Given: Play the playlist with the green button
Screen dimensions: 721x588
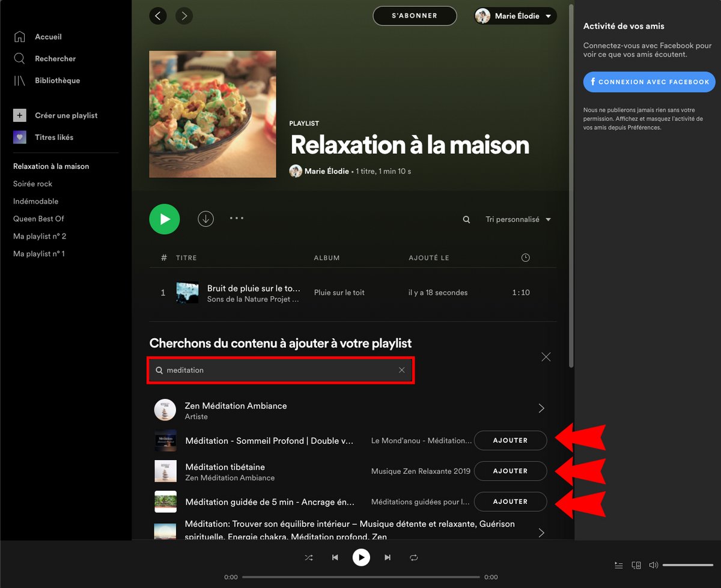Looking at the screenshot, I should [x=165, y=219].
